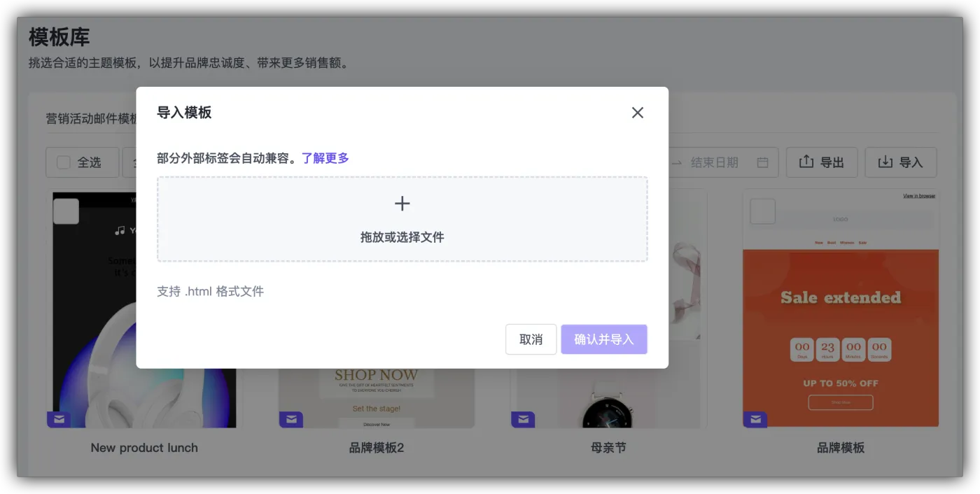This screenshot has width=980, height=494.
Task: Tick the 全选 checkbox
Action: coord(64,162)
